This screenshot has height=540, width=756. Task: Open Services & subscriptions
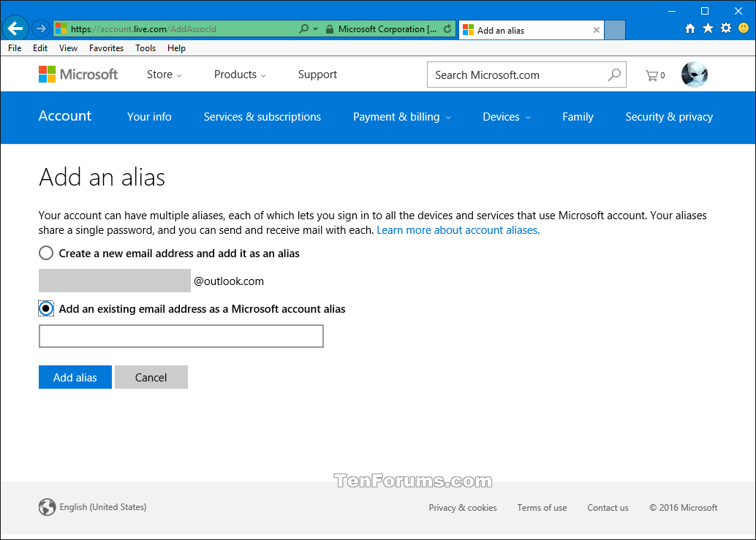[262, 117]
